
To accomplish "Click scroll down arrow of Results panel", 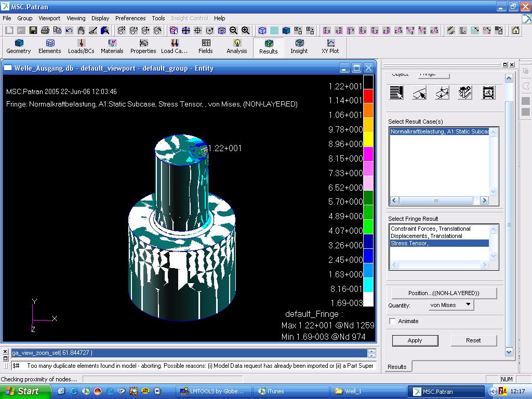I will click(509, 352).
